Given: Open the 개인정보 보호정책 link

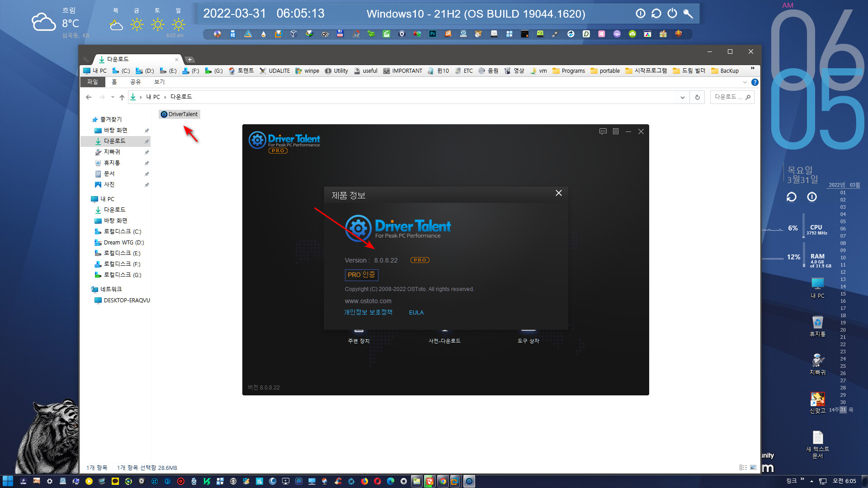Looking at the screenshot, I should [368, 312].
